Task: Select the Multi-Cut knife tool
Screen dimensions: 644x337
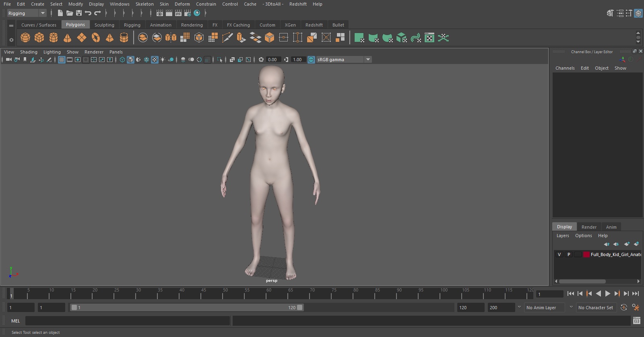Action: pyautogui.click(x=227, y=38)
